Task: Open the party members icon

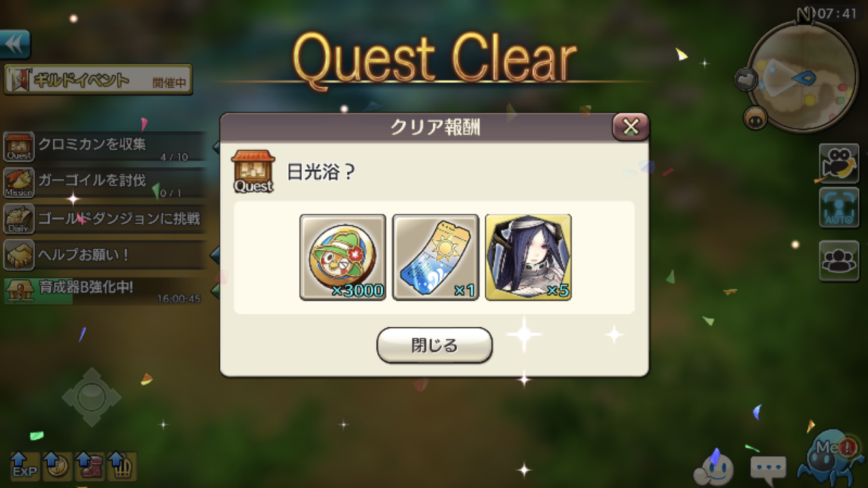Action: (x=839, y=260)
